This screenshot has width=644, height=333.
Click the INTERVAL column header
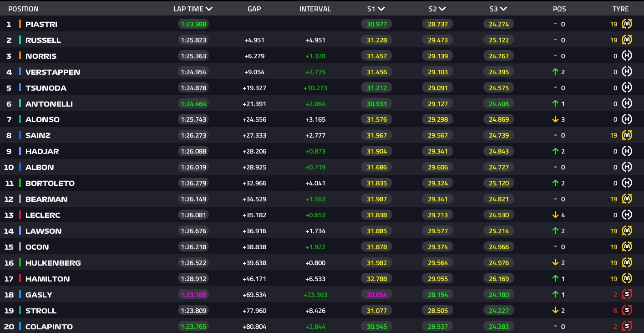click(315, 9)
